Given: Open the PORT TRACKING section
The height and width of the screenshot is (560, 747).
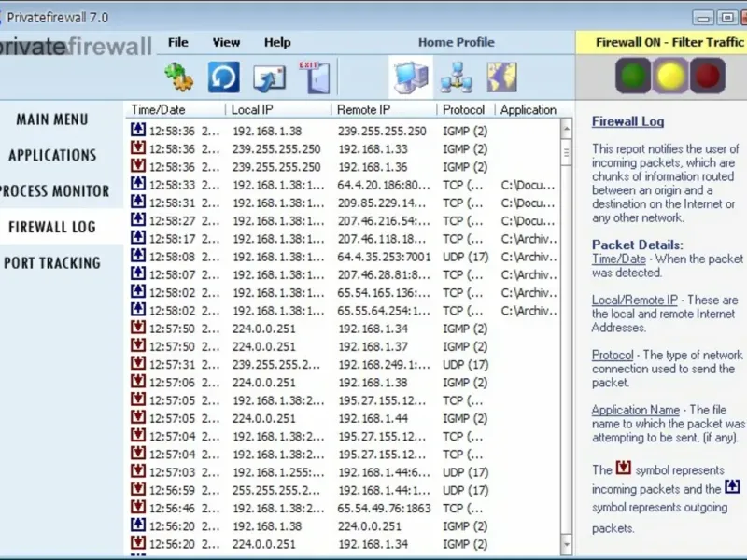Looking at the screenshot, I should (x=52, y=262).
